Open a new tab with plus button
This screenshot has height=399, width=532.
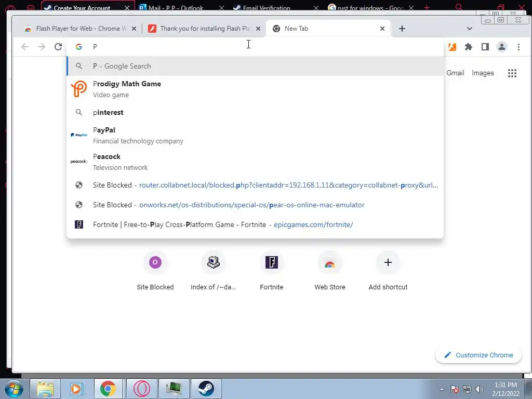[x=402, y=29]
